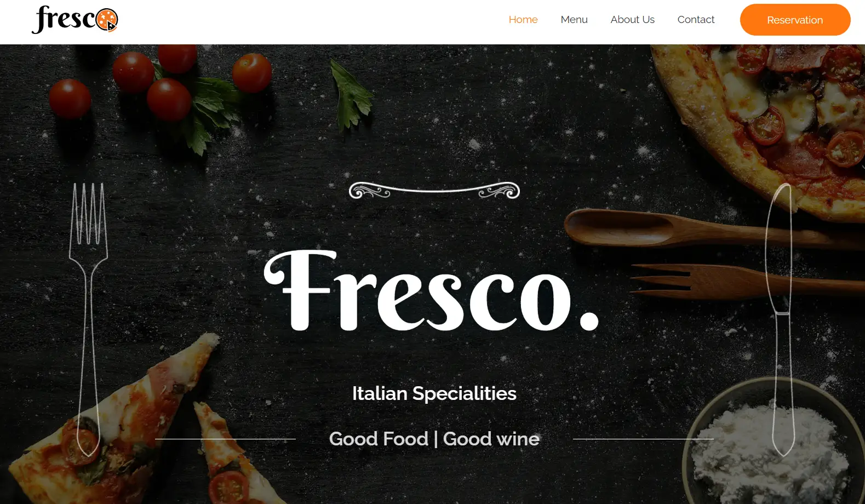Select the Contact nav link
This screenshot has height=504, width=865.
[x=696, y=20]
